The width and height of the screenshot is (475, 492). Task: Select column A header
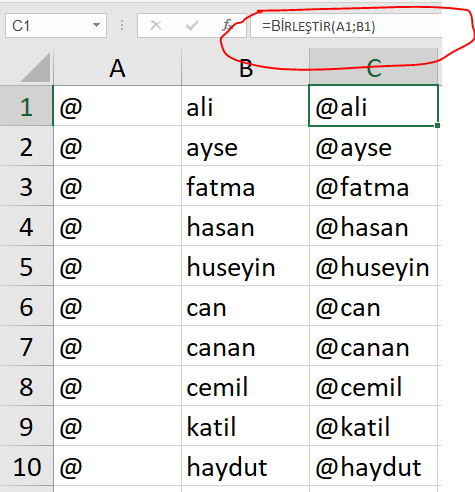pos(117,67)
